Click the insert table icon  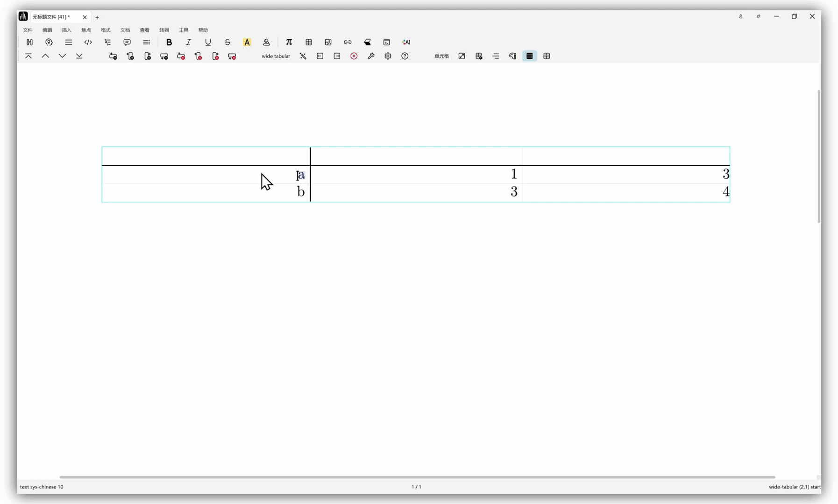pyautogui.click(x=309, y=42)
